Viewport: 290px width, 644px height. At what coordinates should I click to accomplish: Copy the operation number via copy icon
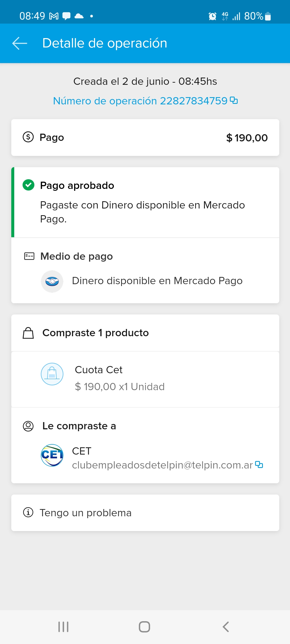click(234, 101)
